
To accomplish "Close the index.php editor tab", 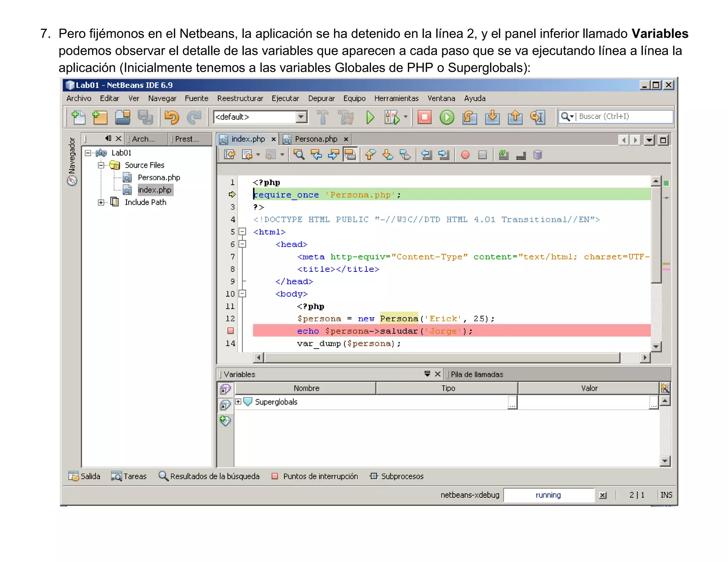I will (273, 139).
